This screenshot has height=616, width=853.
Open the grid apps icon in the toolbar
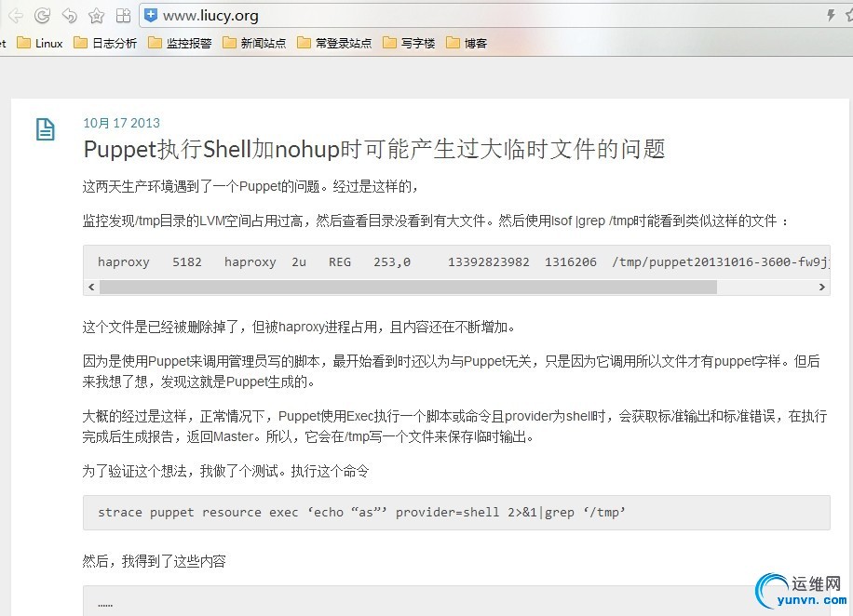coord(124,16)
